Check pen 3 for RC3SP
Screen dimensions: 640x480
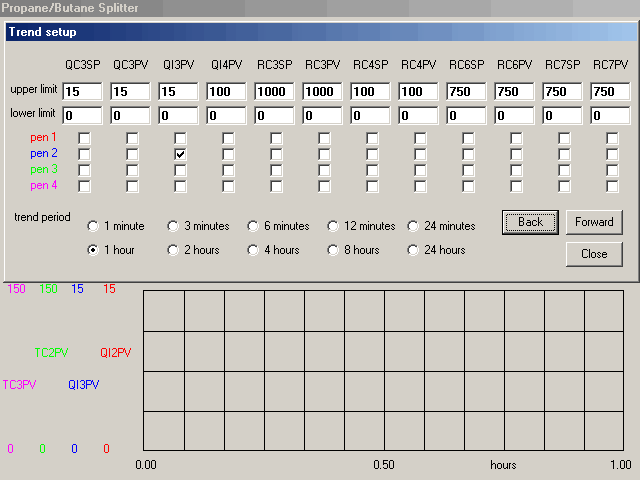click(x=276, y=170)
